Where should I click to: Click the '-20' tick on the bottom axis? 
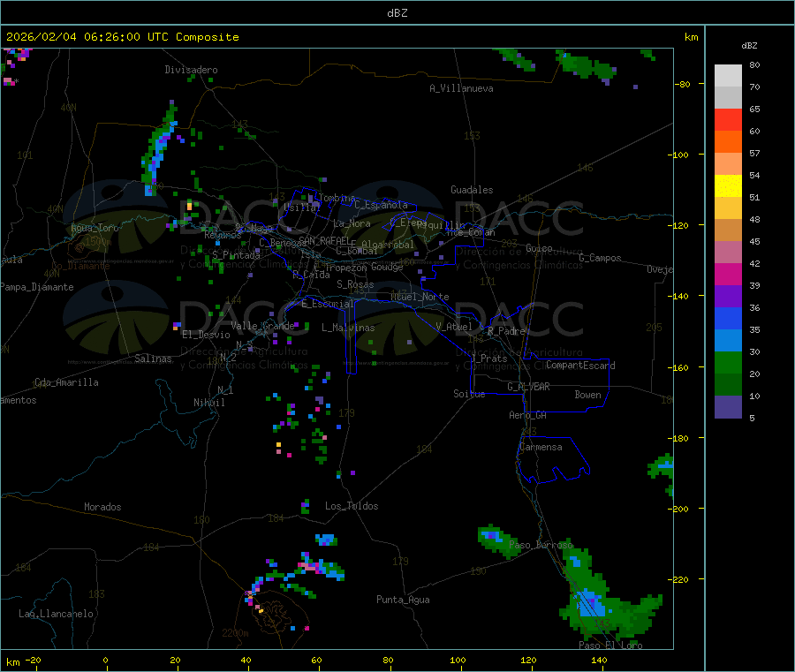pyautogui.click(x=33, y=660)
